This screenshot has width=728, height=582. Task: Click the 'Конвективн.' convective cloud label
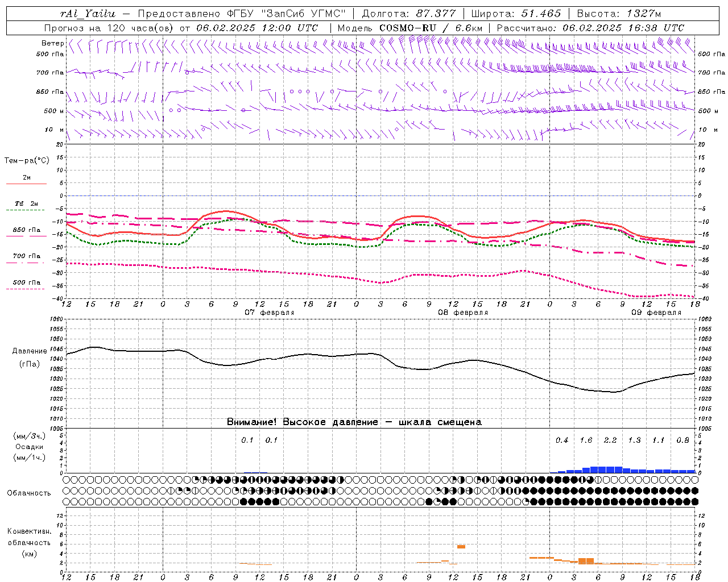click(29, 531)
